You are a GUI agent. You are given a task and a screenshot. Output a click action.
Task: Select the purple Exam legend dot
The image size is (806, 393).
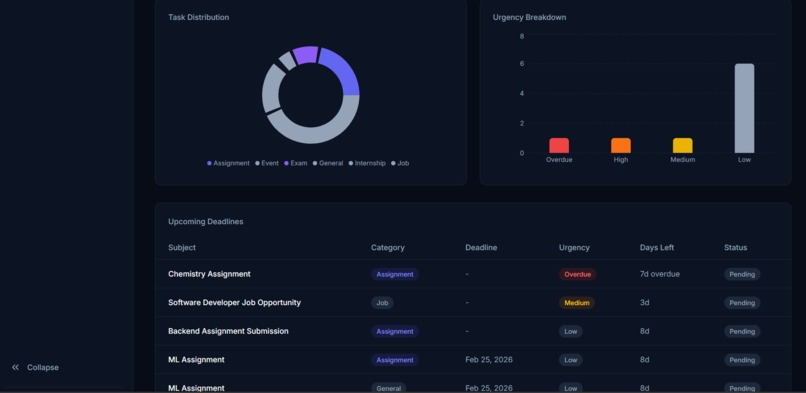tap(286, 163)
